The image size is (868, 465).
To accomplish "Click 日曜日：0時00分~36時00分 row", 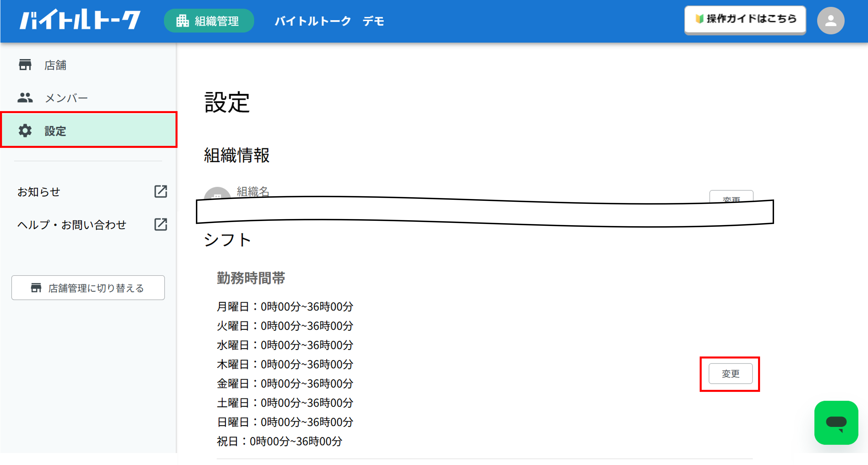I will pyautogui.click(x=285, y=422).
